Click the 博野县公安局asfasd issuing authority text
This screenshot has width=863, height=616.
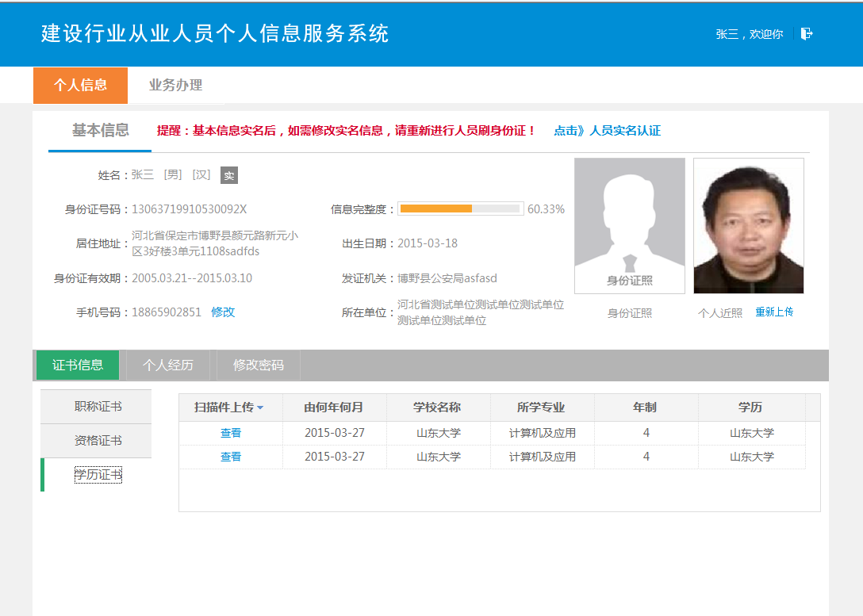pyautogui.click(x=447, y=278)
